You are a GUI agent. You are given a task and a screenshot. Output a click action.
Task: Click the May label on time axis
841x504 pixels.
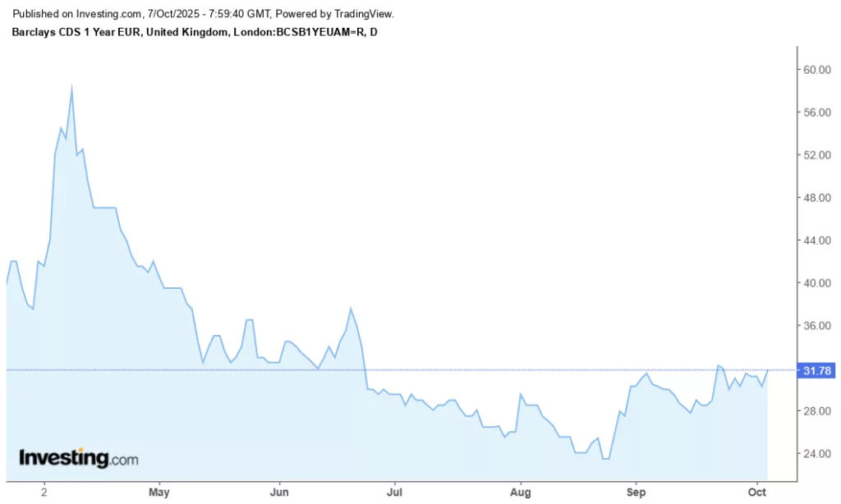point(159,494)
